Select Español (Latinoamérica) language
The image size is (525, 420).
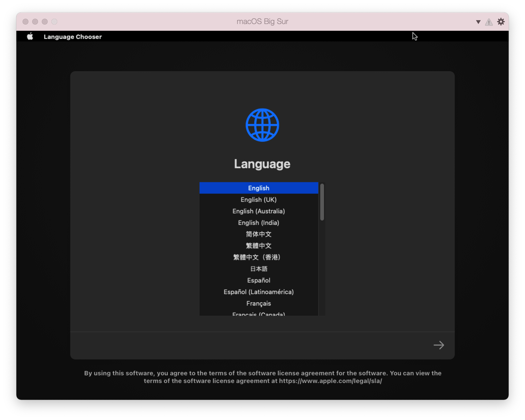pos(259,292)
